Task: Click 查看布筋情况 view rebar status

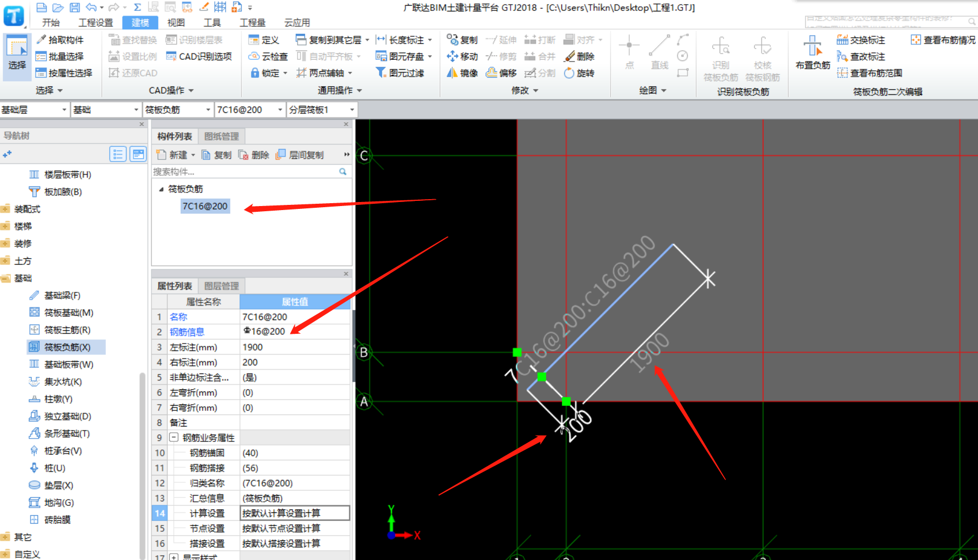Action: click(943, 40)
